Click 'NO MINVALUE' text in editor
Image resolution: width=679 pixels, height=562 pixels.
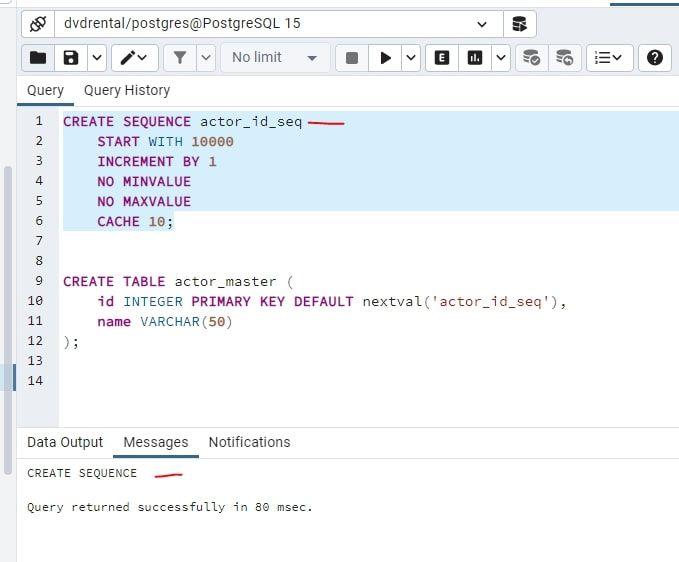point(144,181)
